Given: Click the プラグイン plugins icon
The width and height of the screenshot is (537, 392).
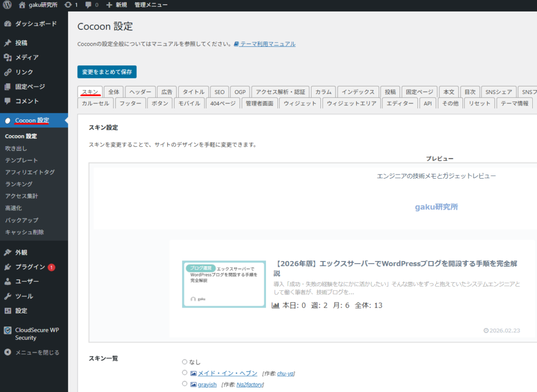Looking at the screenshot, I should pos(7,267).
